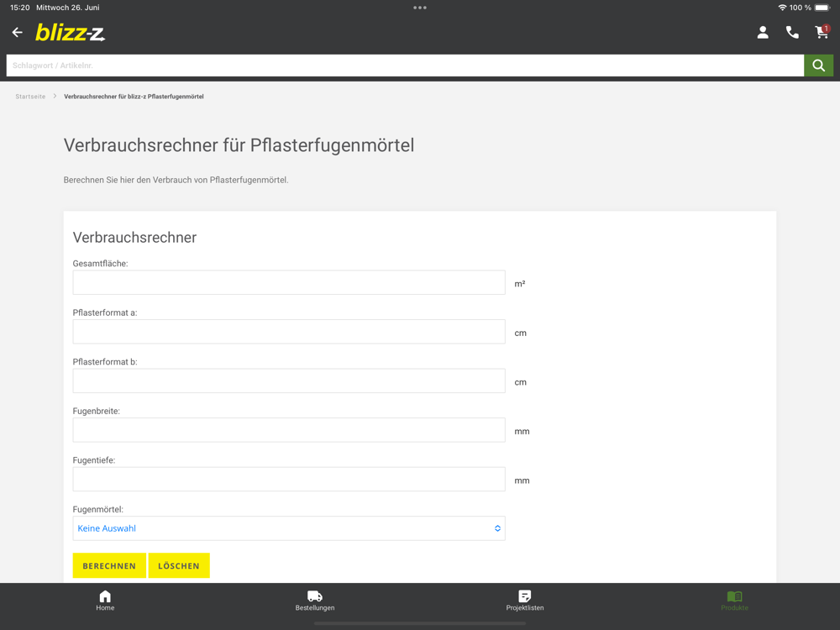Screen dimensions: 840x630
Task: Click the Verbrauchsrechner breadcrumb text
Action: [134, 97]
